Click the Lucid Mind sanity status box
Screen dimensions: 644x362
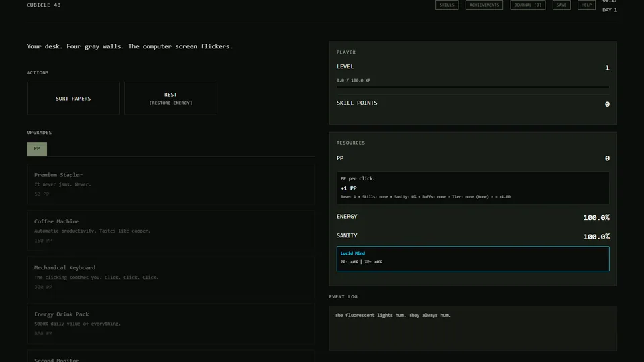pyautogui.click(x=473, y=259)
